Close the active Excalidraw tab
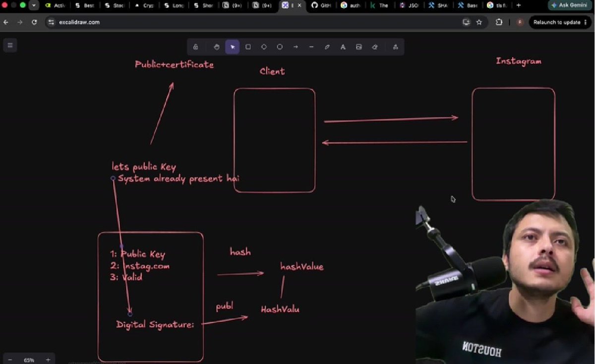 coord(299,5)
